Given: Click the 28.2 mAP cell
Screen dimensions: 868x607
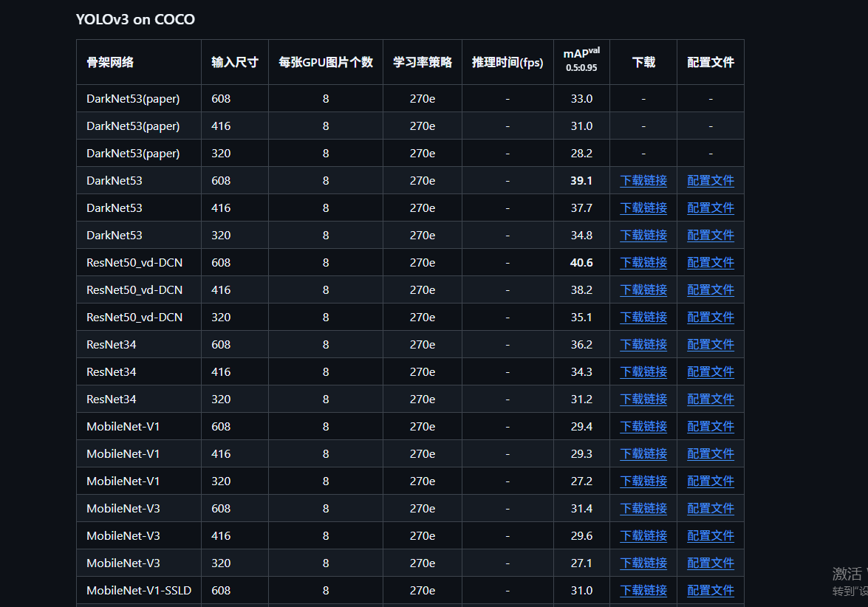Looking at the screenshot, I should pyautogui.click(x=581, y=154).
